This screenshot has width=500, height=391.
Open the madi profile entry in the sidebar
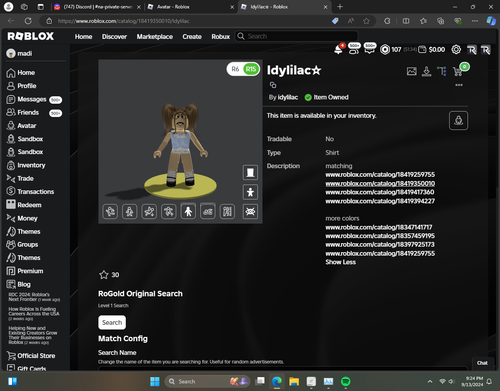19,53
